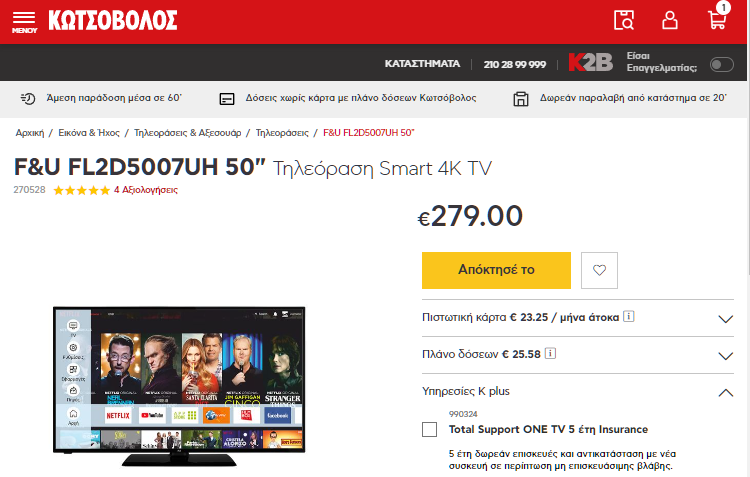Expand the Πιστωτική κάρτα installments section
This screenshot has height=477, width=750.
(x=578, y=318)
